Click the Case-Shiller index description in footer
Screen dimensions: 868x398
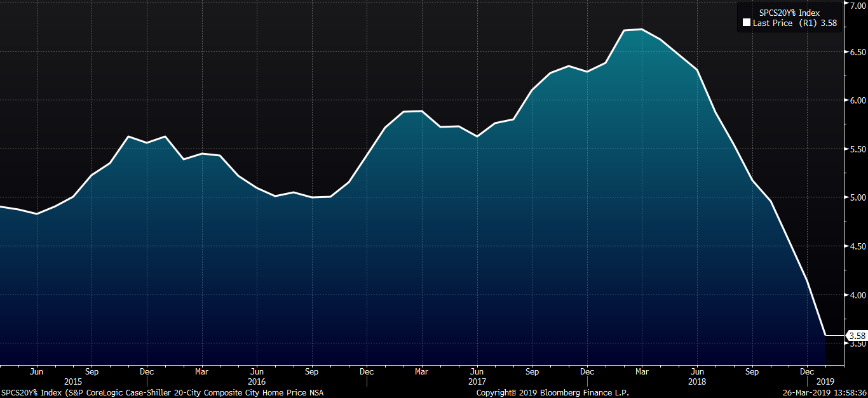point(162,393)
